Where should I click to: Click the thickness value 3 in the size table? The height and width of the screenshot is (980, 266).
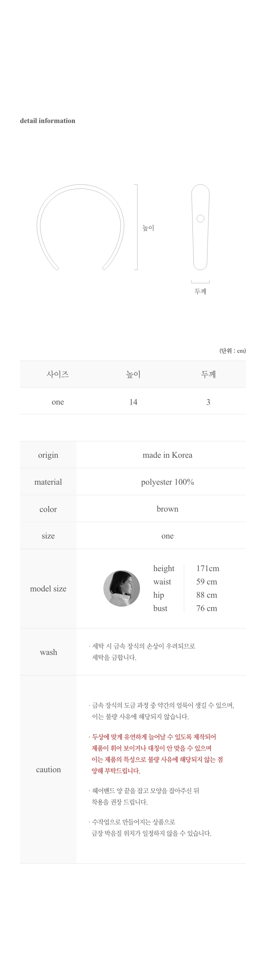click(208, 402)
